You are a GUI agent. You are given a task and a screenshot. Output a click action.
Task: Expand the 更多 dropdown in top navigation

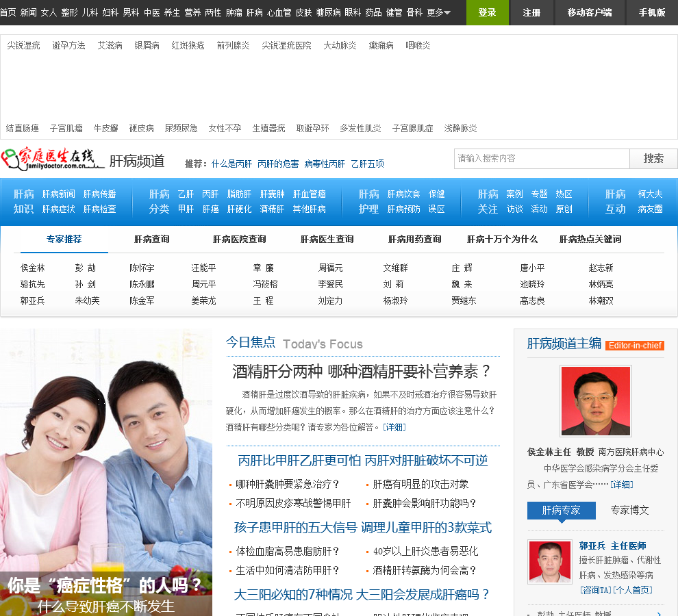tap(438, 12)
